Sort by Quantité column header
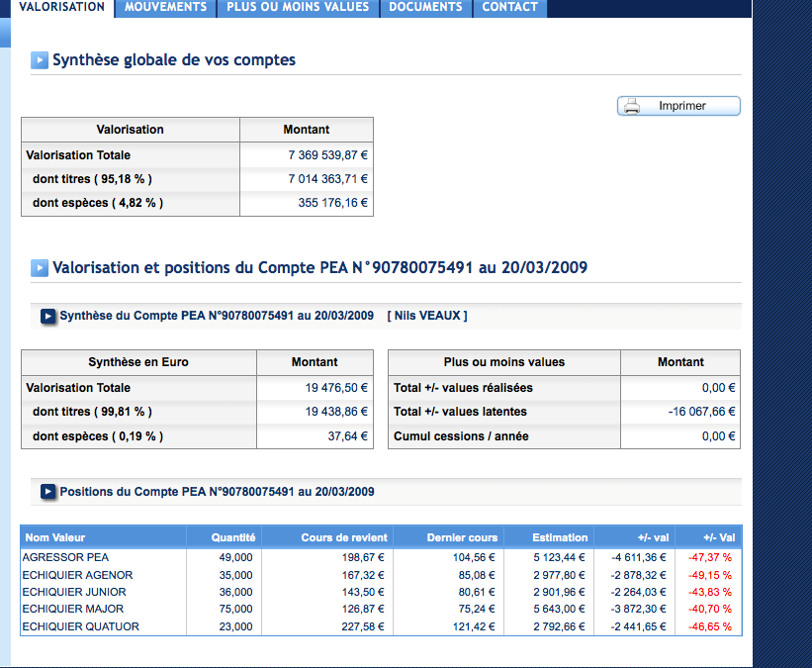The height and width of the screenshot is (668, 812). pos(233,537)
